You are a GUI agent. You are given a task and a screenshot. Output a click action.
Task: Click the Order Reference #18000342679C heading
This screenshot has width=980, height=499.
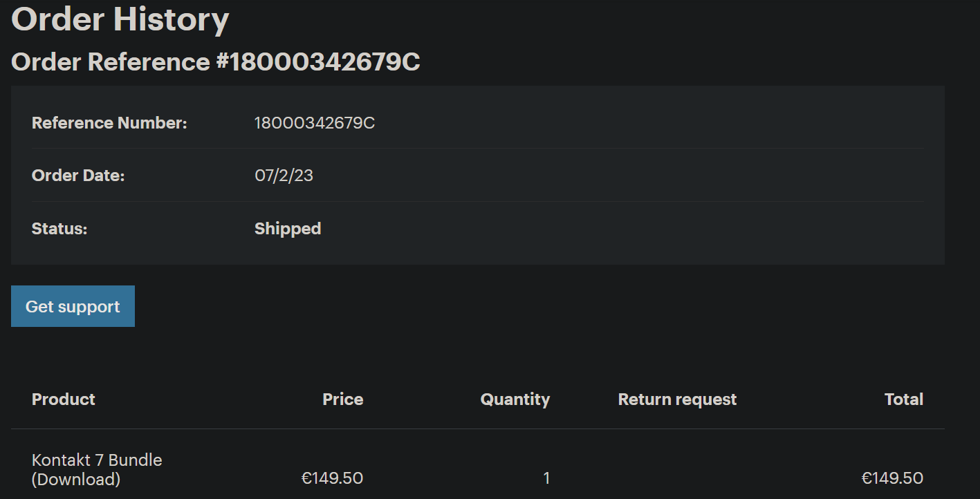tap(215, 62)
